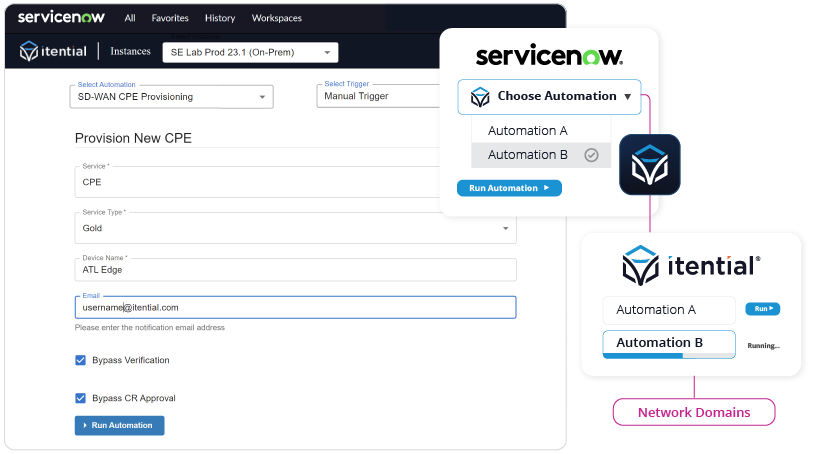Click the checkmark icon next to Automation B
The height and width of the screenshot is (454, 817).
coord(591,155)
